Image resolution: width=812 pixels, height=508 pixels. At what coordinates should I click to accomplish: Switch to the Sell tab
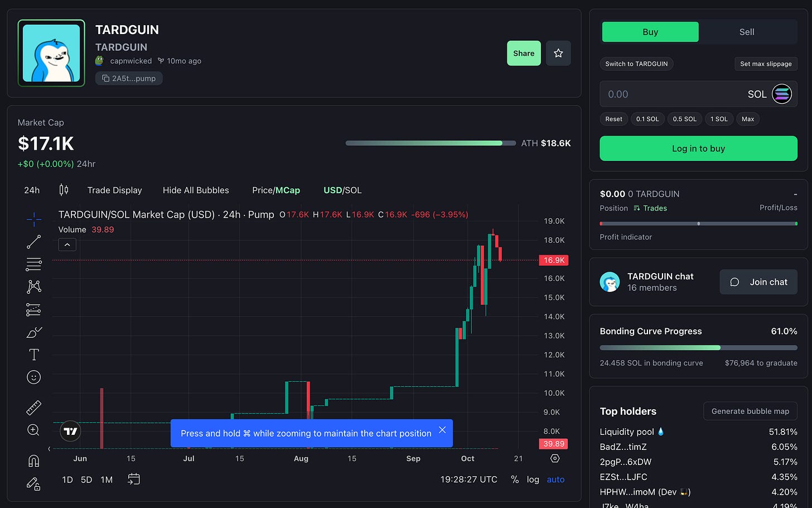(x=747, y=32)
